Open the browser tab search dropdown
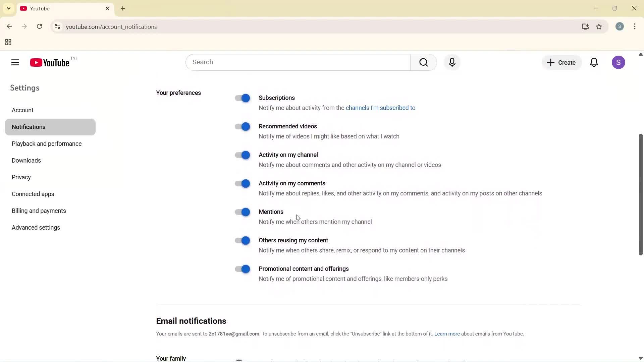Viewport: 644px width, 362px height. (x=8, y=8)
